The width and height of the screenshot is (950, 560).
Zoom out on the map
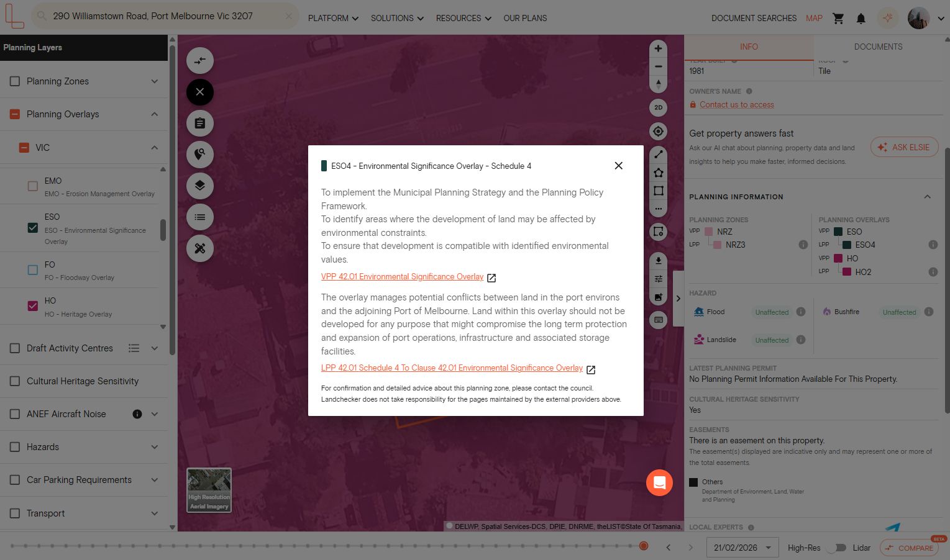click(658, 66)
